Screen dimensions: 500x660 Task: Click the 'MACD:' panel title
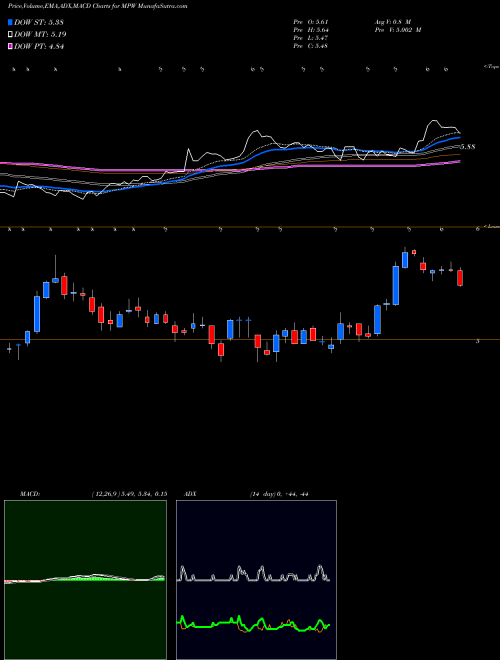(30, 494)
